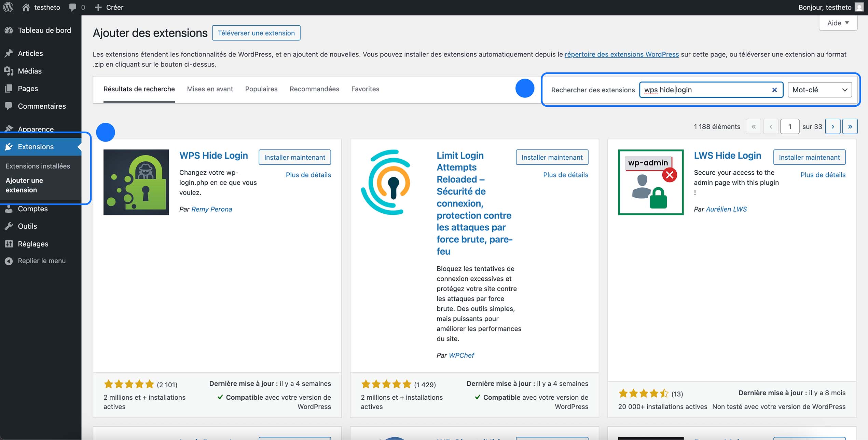Click the user avatar next to Bonjour, testheto
Viewport: 868px width, 440px height.
[x=859, y=7]
